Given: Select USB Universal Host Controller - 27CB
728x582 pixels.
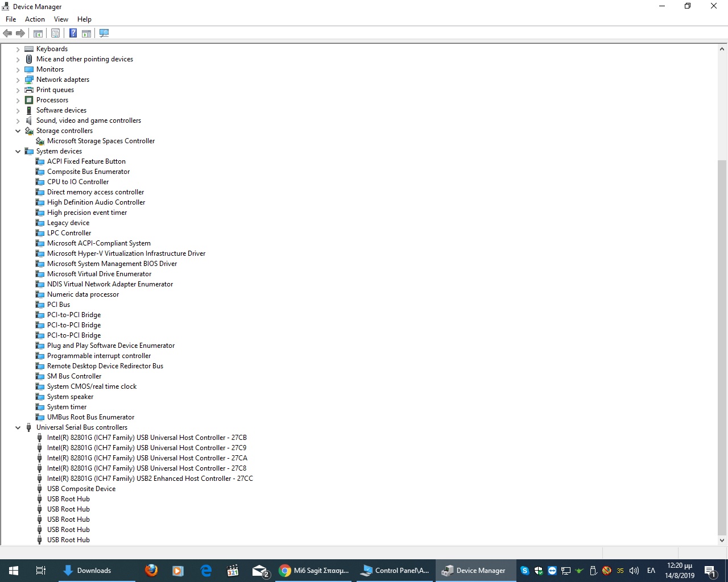Looking at the screenshot, I should [147, 438].
